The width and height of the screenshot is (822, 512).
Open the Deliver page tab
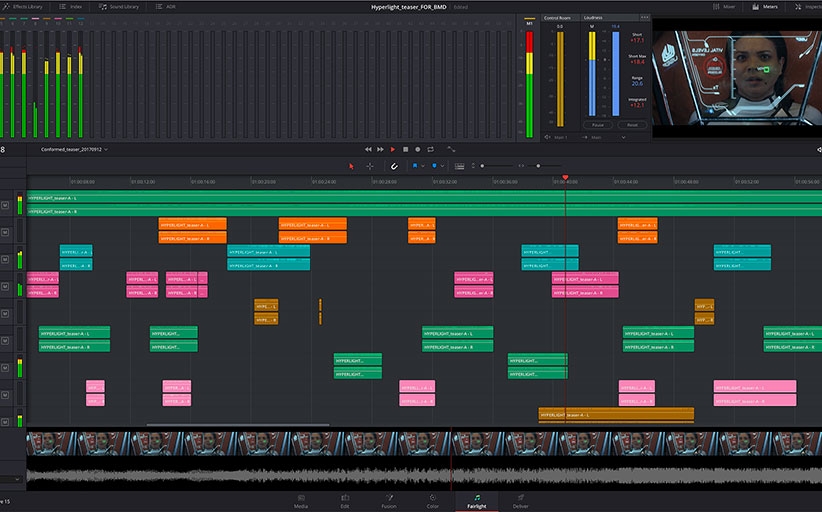tap(521, 501)
